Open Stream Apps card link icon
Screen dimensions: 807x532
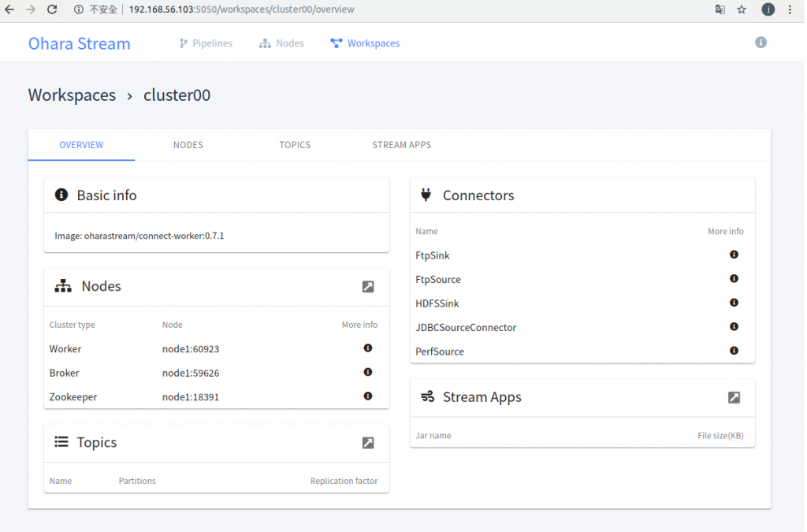pos(734,397)
